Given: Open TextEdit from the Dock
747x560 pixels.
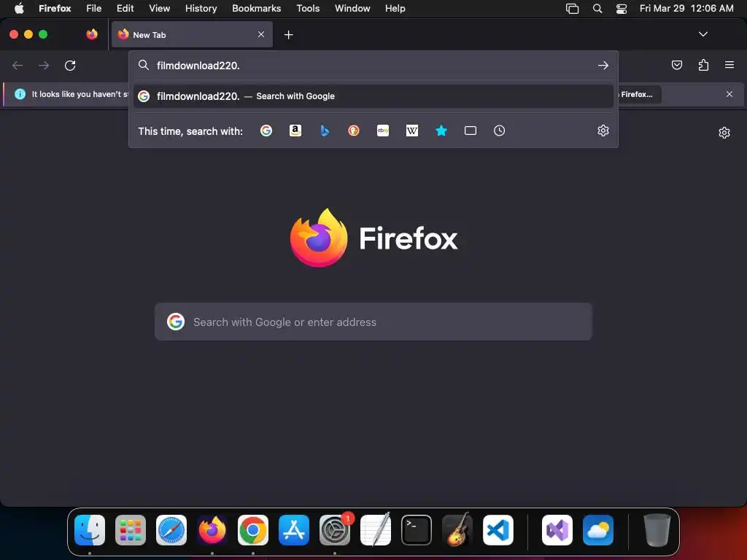Looking at the screenshot, I should point(376,530).
